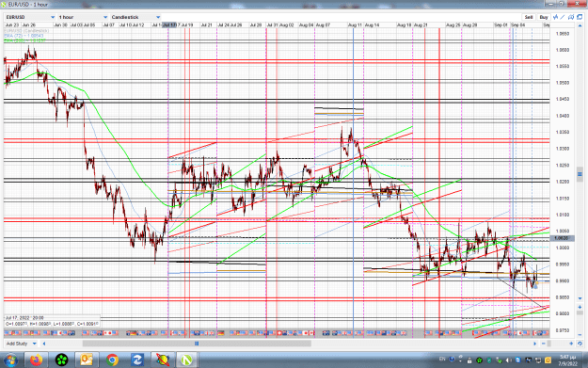
Task: Open Outlook from the taskbar
Action: (x=87, y=360)
